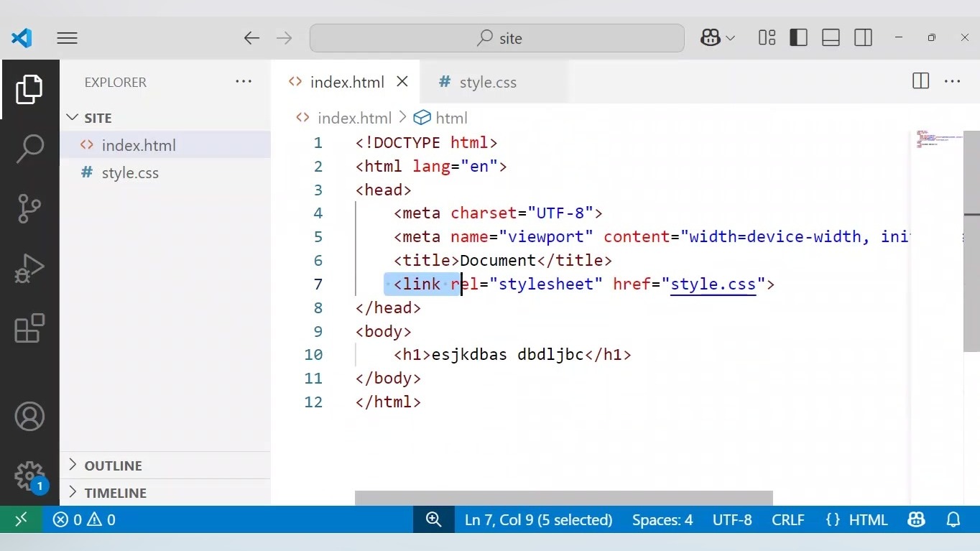Open the remote window indicator

pyautogui.click(x=21, y=519)
